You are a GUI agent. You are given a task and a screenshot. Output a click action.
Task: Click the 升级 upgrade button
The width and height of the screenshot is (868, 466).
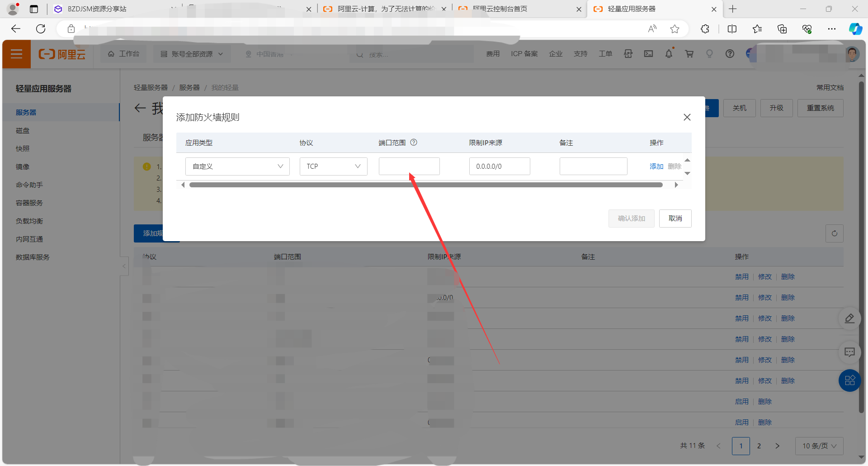tap(777, 108)
